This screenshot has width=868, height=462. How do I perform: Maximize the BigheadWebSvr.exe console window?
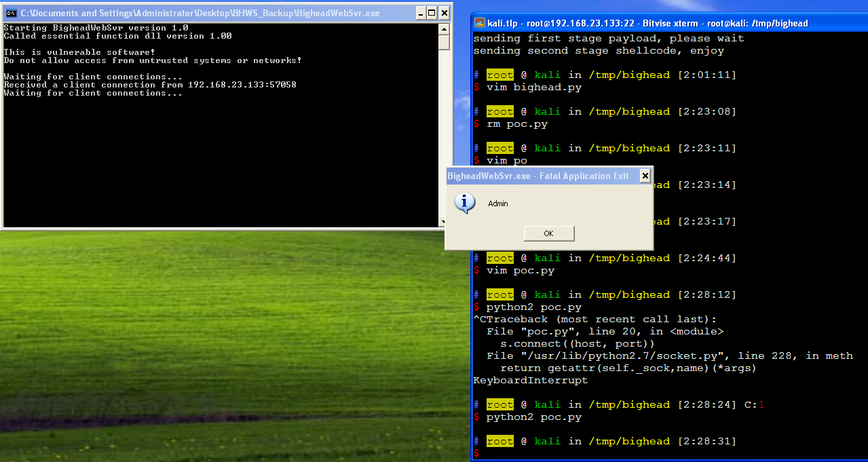431,13
